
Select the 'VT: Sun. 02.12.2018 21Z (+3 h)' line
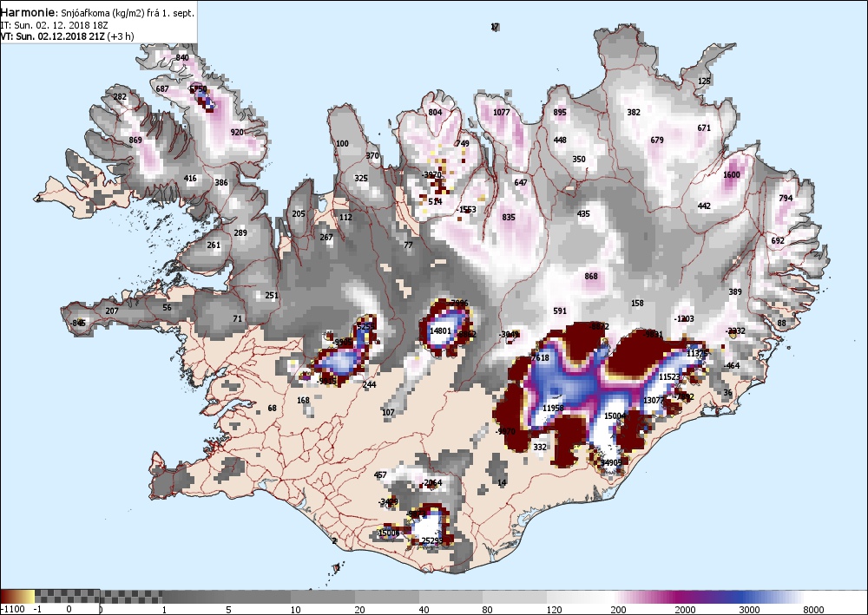pos(67,36)
